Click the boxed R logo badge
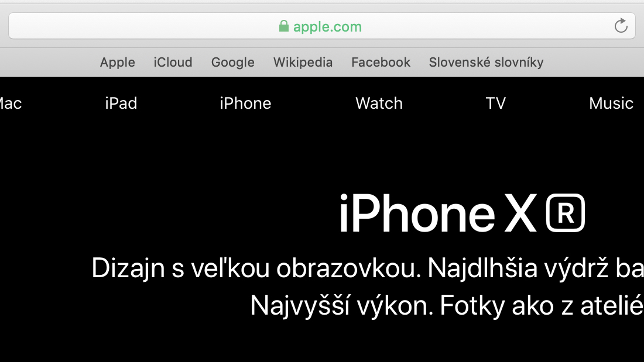This screenshot has height=362, width=644. click(565, 213)
